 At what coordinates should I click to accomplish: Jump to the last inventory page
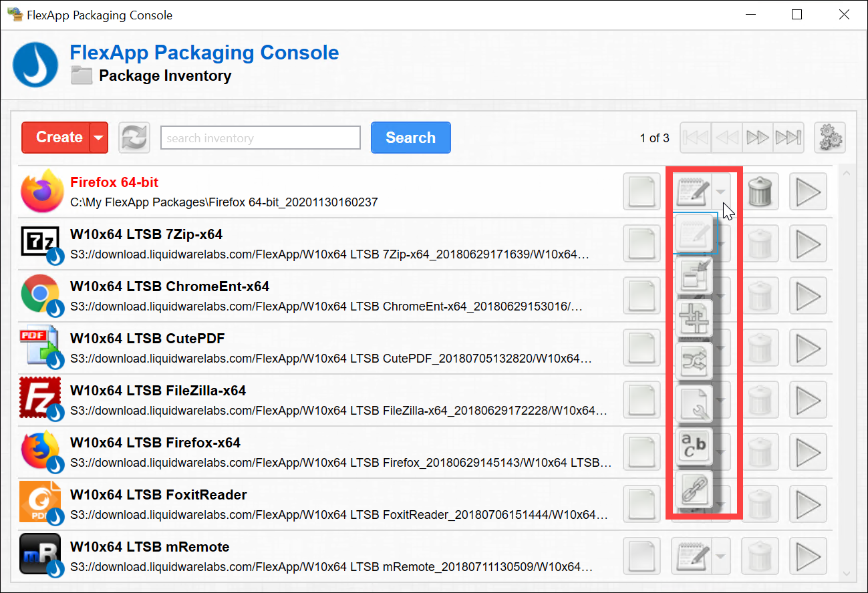tap(788, 138)
